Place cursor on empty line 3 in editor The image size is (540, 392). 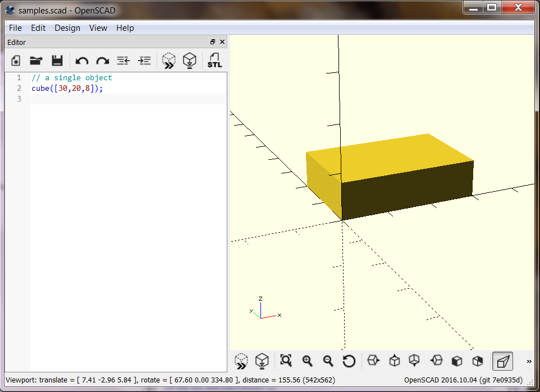pos(129,99)
